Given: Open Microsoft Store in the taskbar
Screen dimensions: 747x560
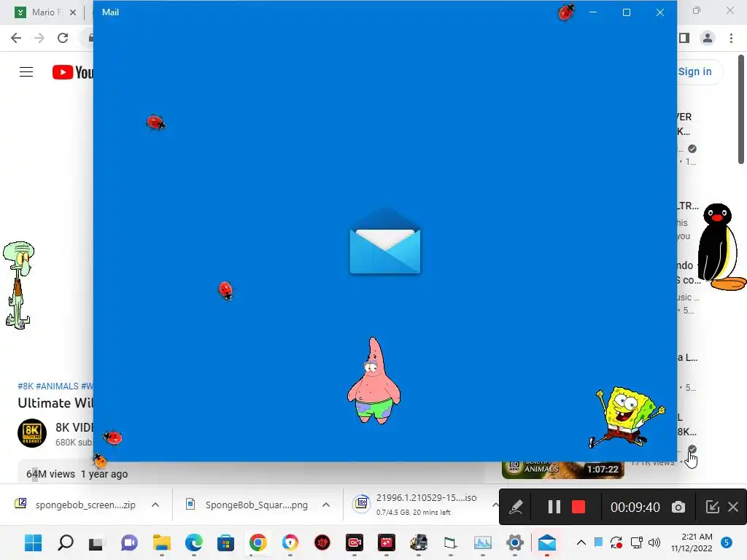Looking at the screenshot, I should coord(225,542).
